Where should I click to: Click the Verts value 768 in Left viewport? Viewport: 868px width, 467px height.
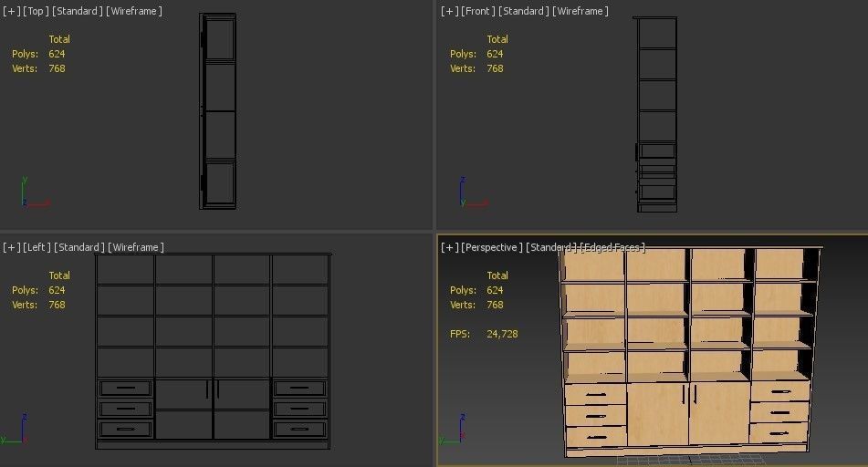[57, 305]
